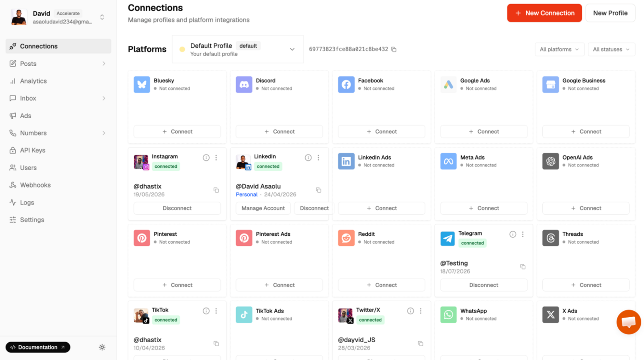Open Users in the sidebar
The height and width of the screenshot is (360, 644).
[x=58, y=168]
